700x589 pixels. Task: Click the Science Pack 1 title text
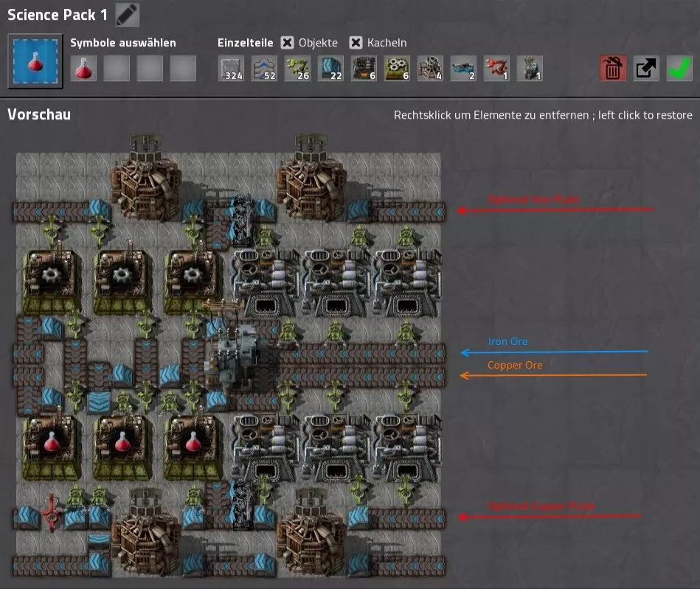(x=57, y=15)
